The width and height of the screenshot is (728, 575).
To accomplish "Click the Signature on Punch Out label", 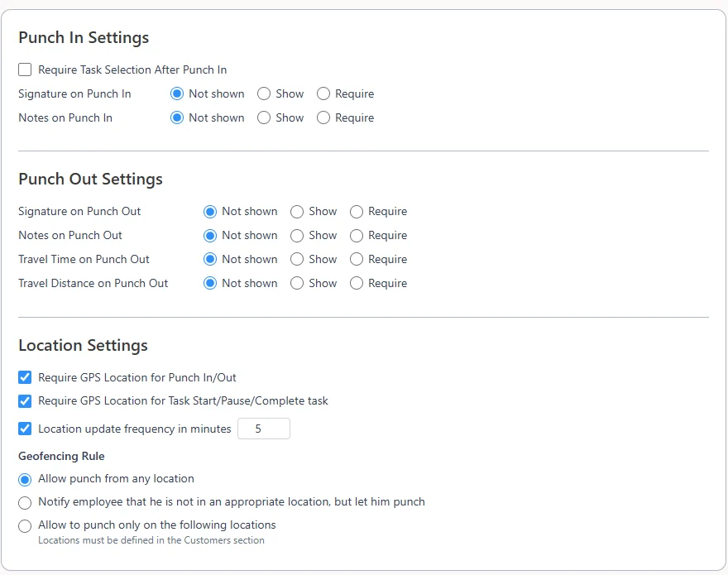I will click(79, 211).
